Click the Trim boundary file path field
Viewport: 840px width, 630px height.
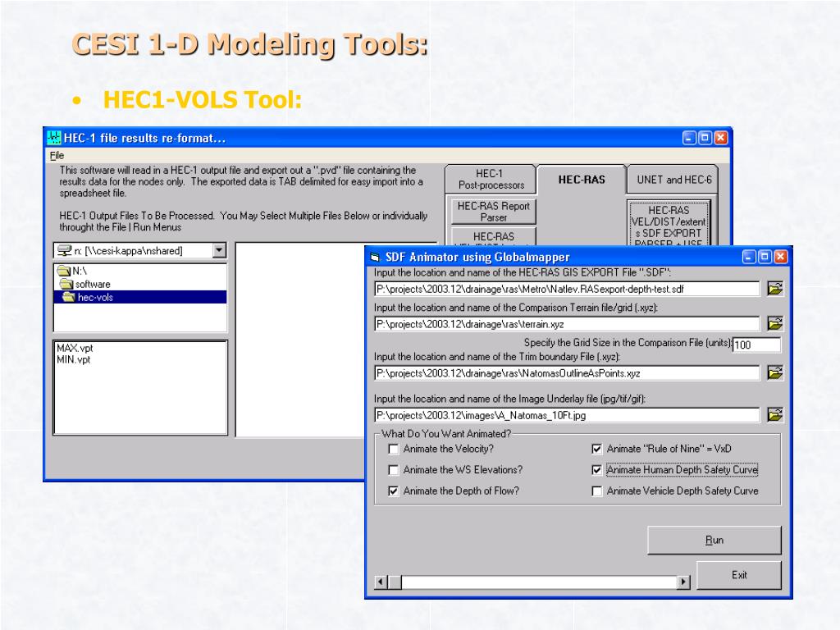pyautogui.click(x=567, y=373)
